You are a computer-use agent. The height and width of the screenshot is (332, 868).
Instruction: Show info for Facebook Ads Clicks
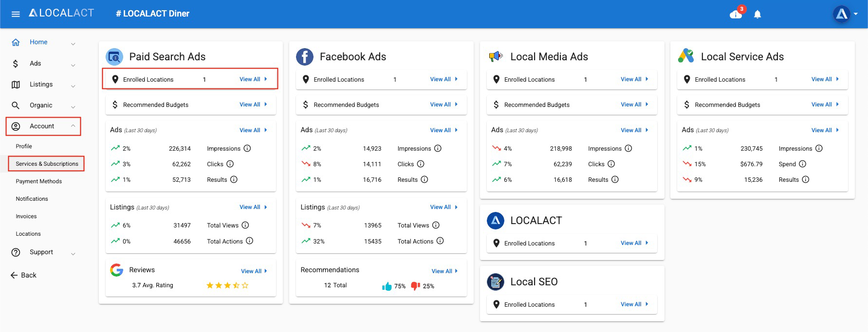tap(421, 164)
